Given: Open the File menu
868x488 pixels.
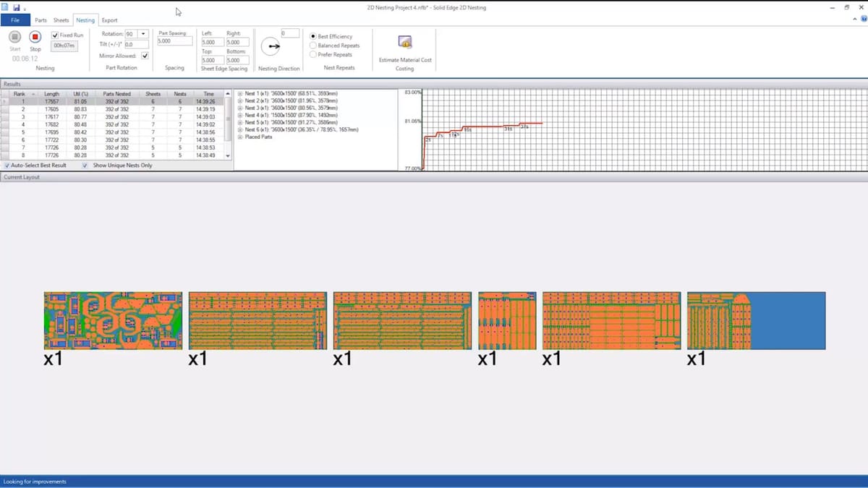Looking at the screenshot, I should pyautogui.click(x=15, y=20).
